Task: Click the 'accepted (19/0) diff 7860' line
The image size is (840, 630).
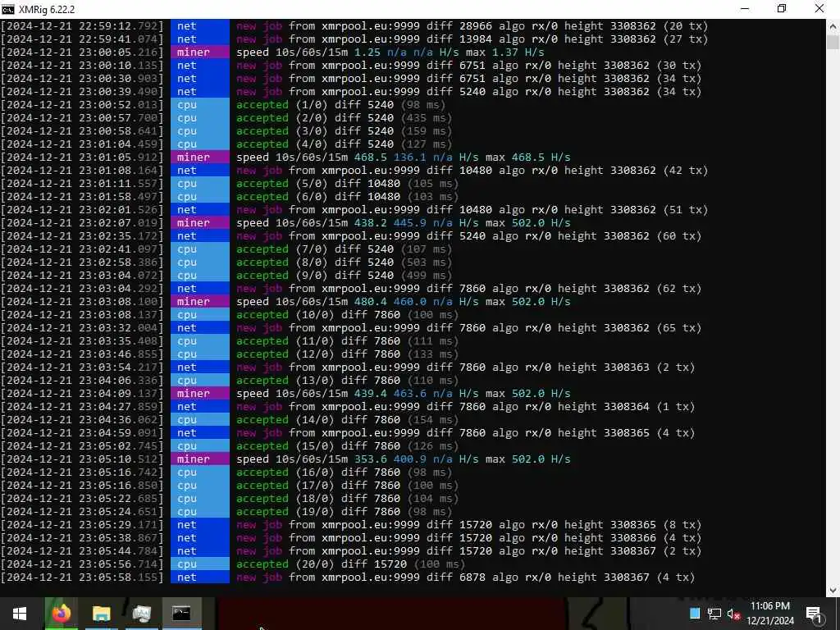Action: (x=226, y=512)
